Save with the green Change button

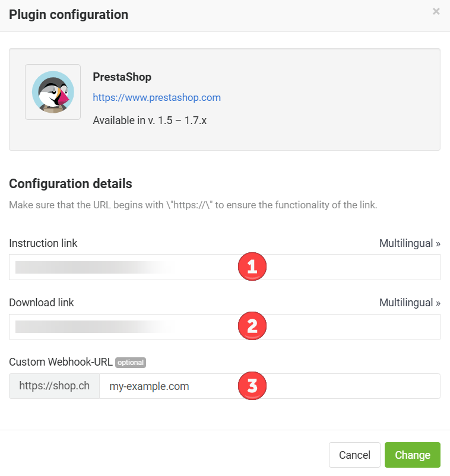click(413, 455)
